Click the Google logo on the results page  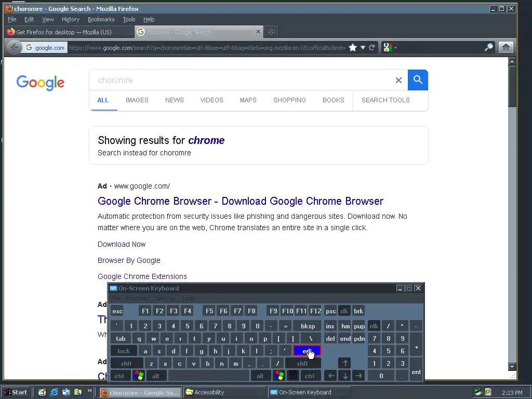pyautogui.click(x=41, y=83)
